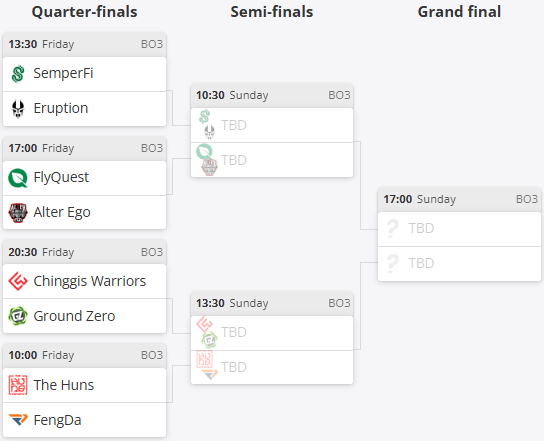
Task: Click the first TBD slot in grand final
Action: click(x=459, y=229)
